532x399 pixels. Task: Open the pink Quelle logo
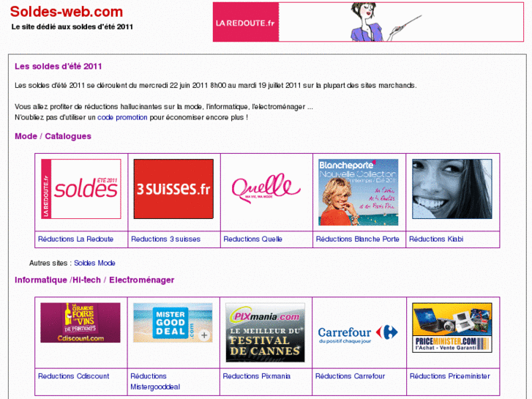[x=266, y=188]
